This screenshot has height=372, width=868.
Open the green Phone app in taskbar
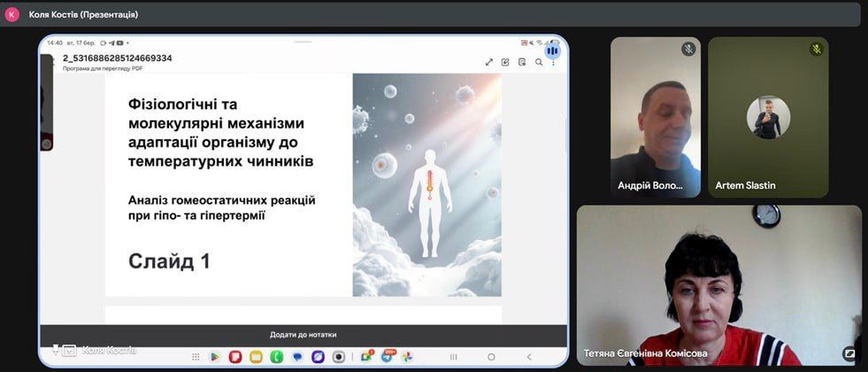(276, 357)
